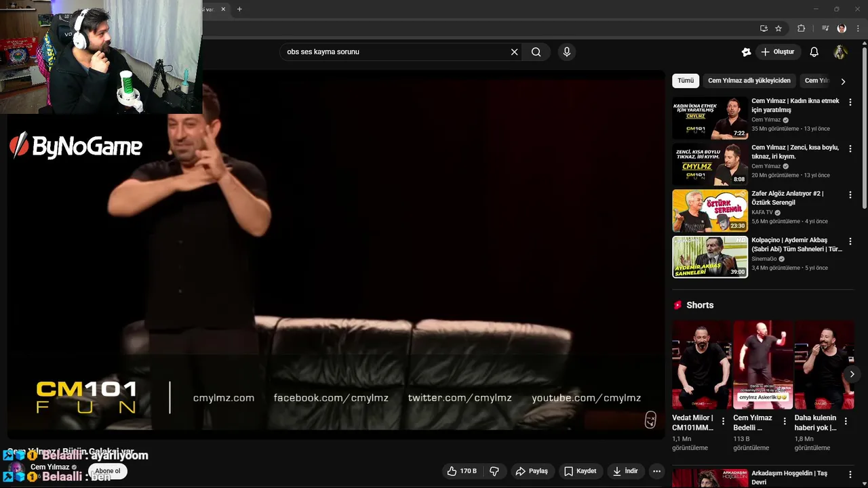Screen dimensions: 868x488
Task: Subscribe with the Abone ol button
Action: tap(107, 471)
